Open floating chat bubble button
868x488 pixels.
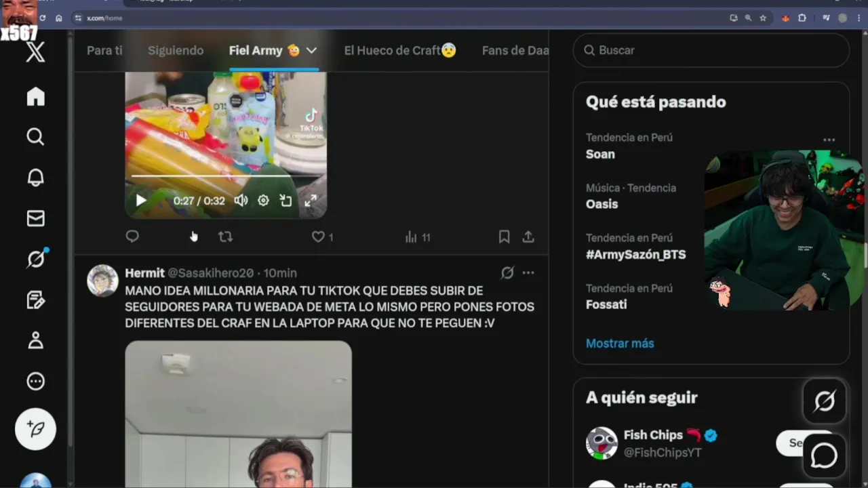(x=825, y=456)
